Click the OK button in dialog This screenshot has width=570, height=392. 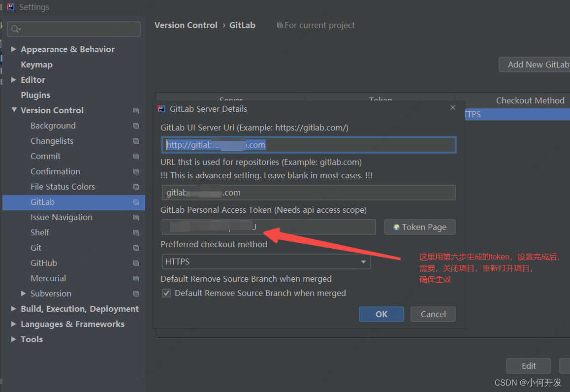(x=381, y=314)
